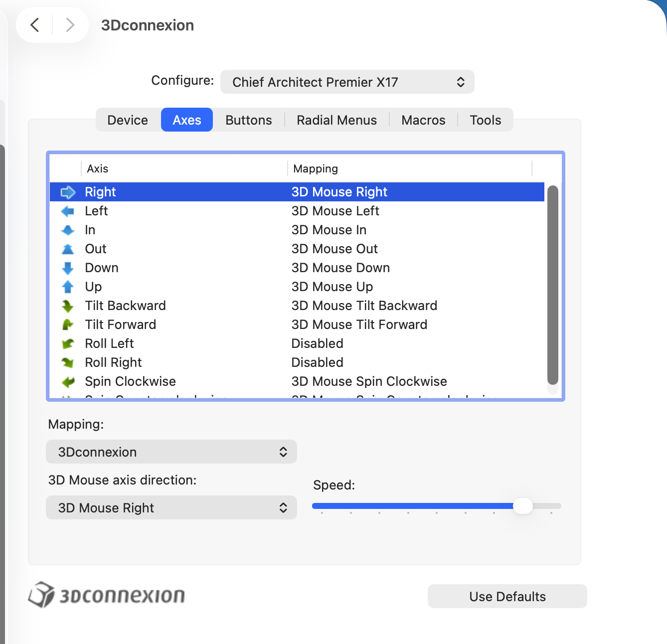667x644 pixels.
Task: Click the Mapping column header
Action: [410, 168]
